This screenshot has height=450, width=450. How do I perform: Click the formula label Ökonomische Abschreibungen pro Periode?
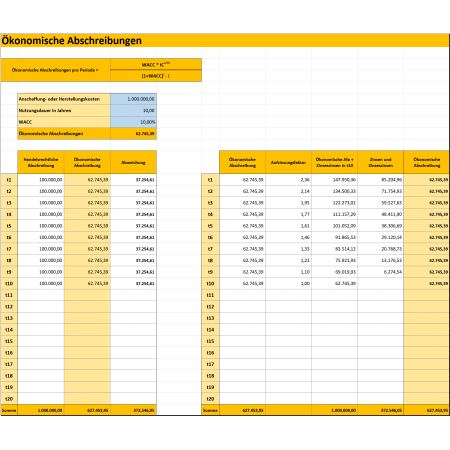55,70
